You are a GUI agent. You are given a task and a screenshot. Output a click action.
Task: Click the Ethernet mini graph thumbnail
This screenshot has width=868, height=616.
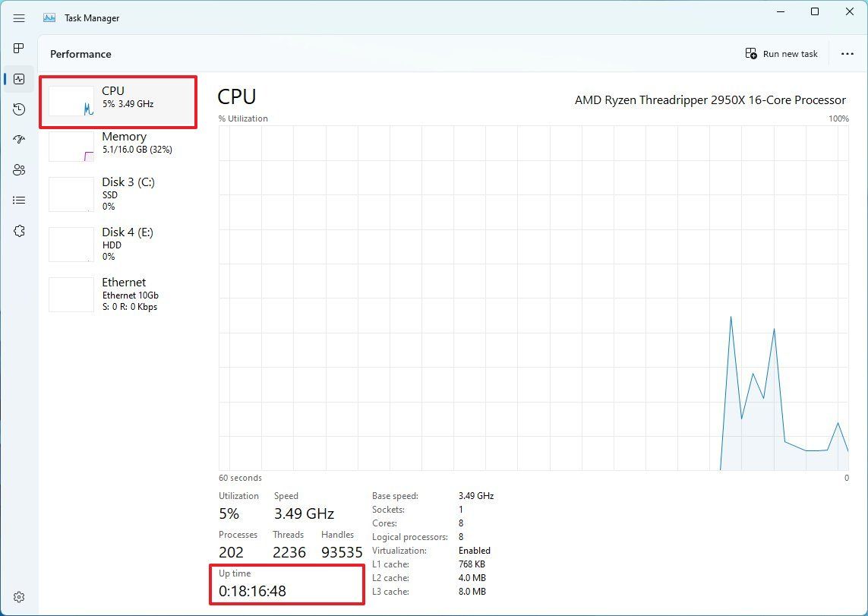click(71, 295)
